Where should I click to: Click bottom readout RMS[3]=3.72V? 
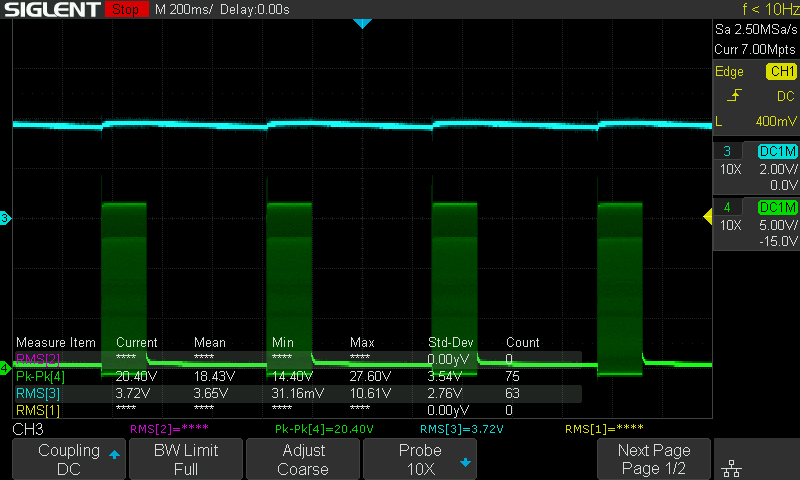pyautogui.click(x=461, y=429)
